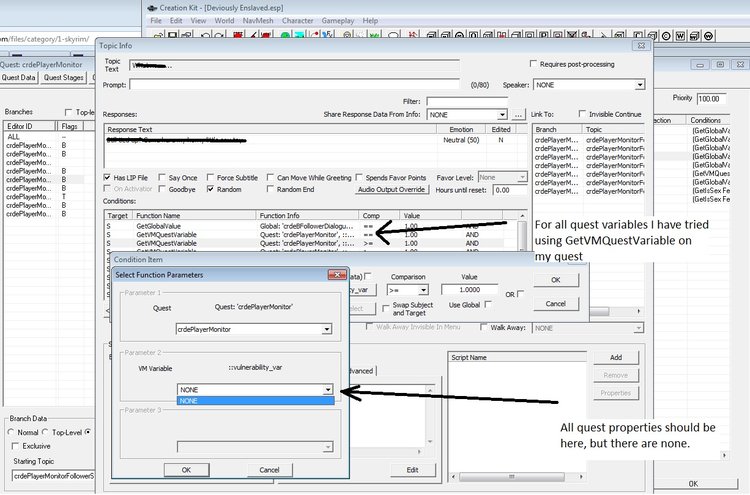Screen dimensions: 750x495
Task: Open the Character menu
Action: pos(298,21)
